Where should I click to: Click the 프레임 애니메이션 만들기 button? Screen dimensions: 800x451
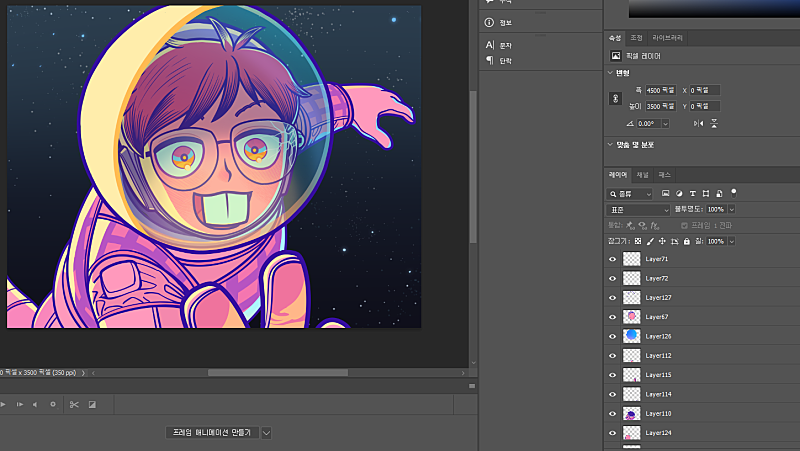(x=212, y=433)
